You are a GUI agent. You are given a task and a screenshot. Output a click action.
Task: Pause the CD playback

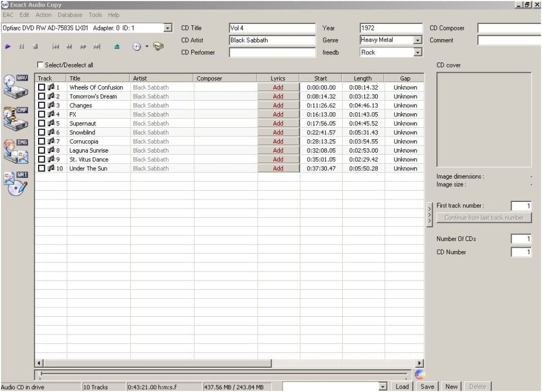(x=21, y=46)
